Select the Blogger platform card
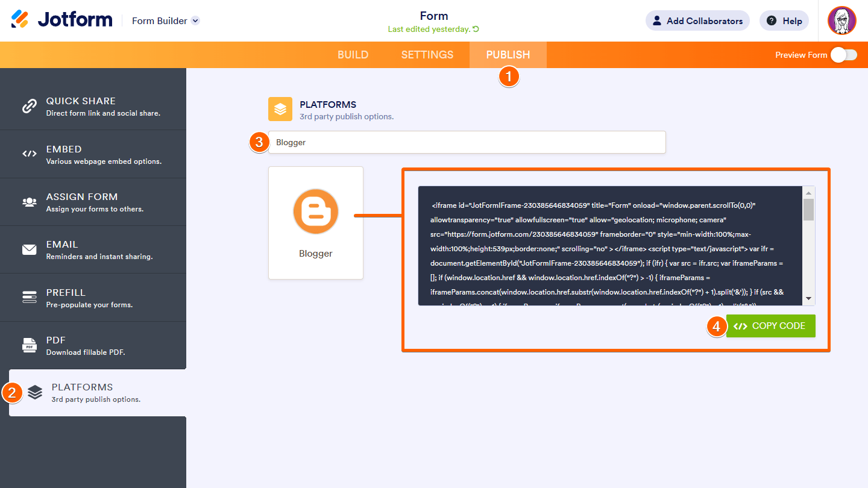Viewport: 868px width, 488px height. (x=316, y=223)
